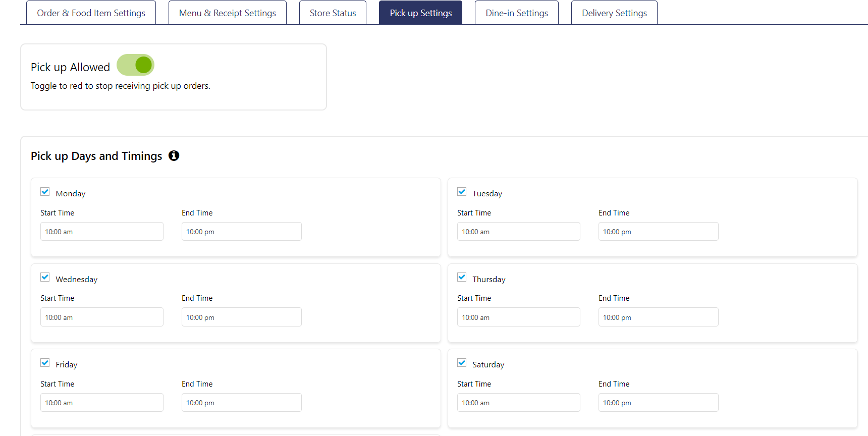
Task: Click Saturday End Time field
Action: click(658, 403)
